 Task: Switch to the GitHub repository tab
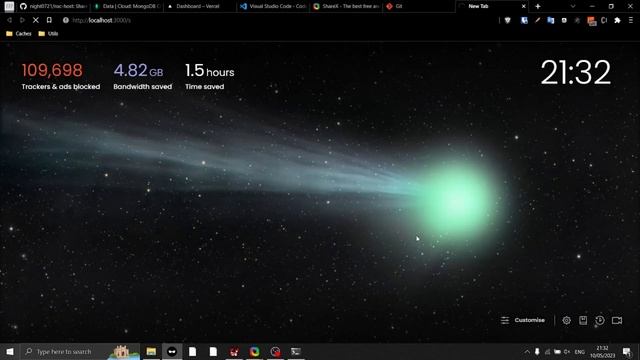pyautogui.click(x=53, y=6)
